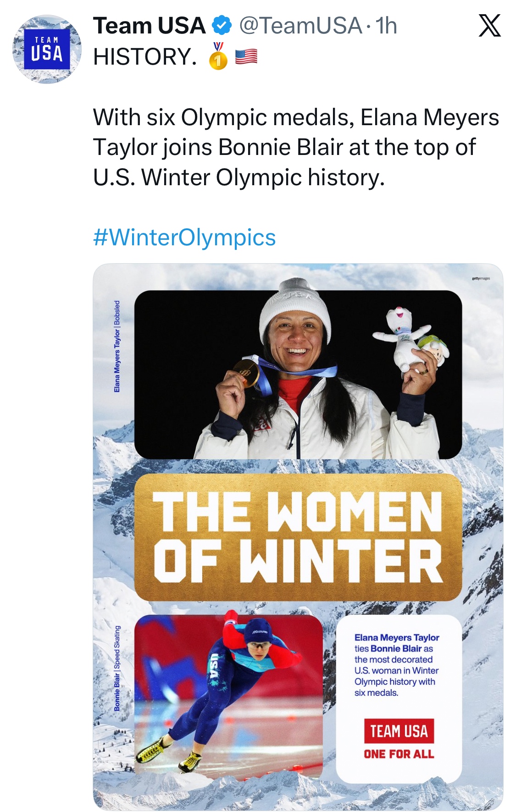
Task: Click the 1h post timestamp
Action: [x=386, y=26]
